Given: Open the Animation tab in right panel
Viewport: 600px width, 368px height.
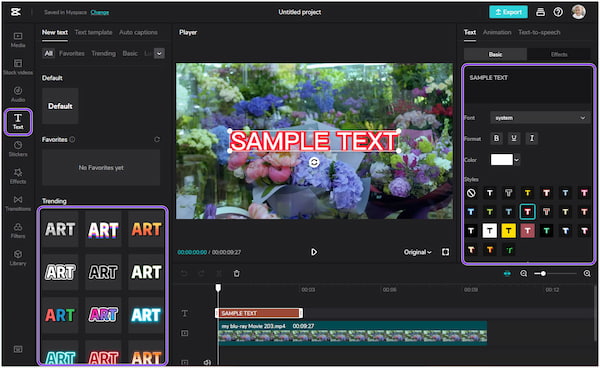Looking at the screenshot, I should [x=497, y=33].
